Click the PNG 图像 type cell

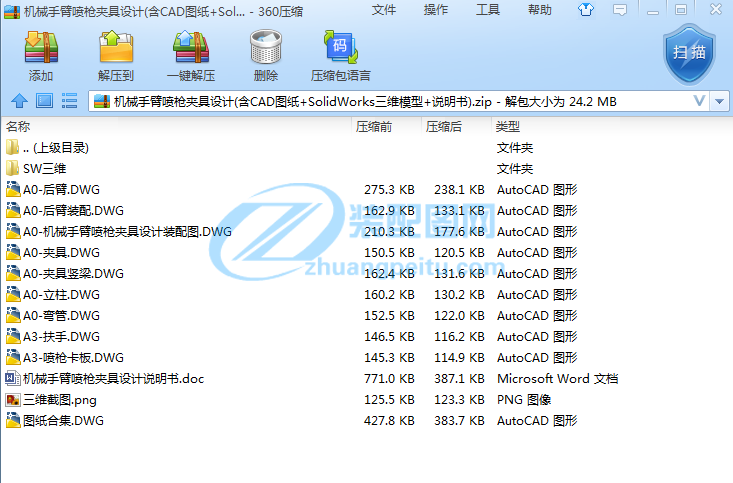click(524, 400)
